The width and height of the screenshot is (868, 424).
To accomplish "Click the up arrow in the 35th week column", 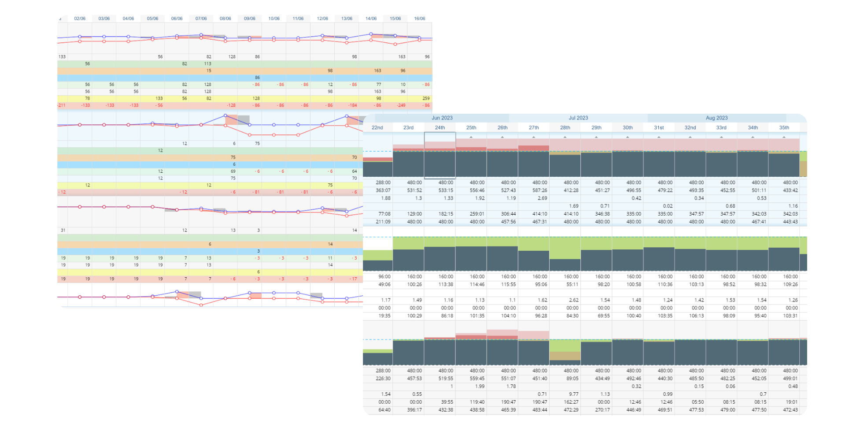I will 784,137.
